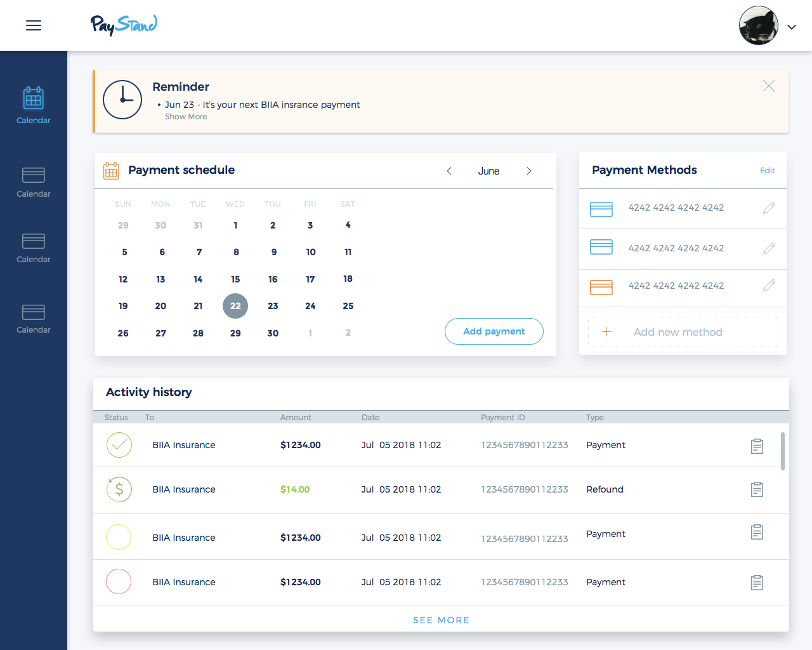Screen dimensions: 812x650
Task: Click the Payment ID column header
Action: coord(503,418)
